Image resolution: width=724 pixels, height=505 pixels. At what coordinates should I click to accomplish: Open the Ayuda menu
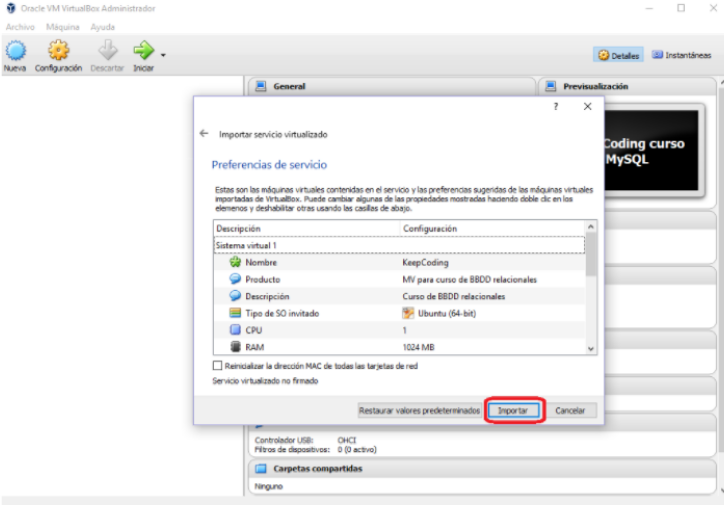(x=103, y=27)
